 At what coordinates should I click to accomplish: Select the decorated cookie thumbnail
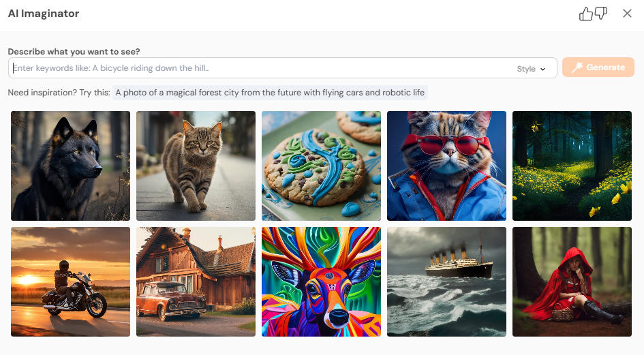pyautogui.click(x=321, y=166)
